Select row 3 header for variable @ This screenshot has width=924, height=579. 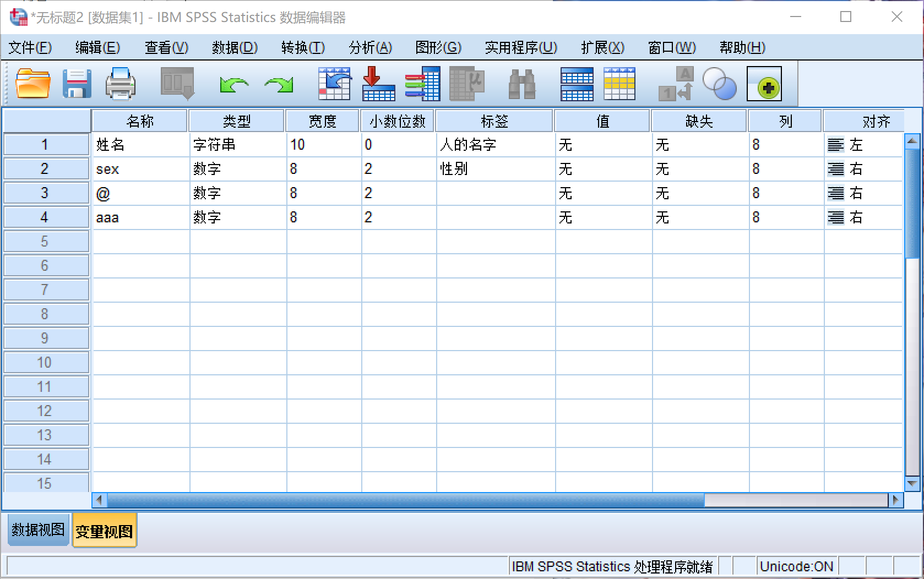pyautogui.click(x=46, y=193)
